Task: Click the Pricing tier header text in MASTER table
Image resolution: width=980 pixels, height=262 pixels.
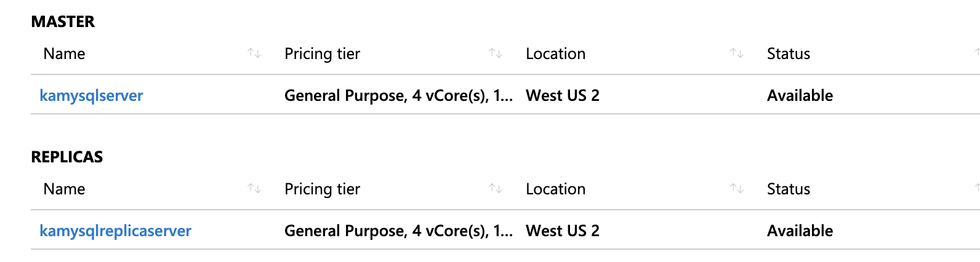Action: 322,54
